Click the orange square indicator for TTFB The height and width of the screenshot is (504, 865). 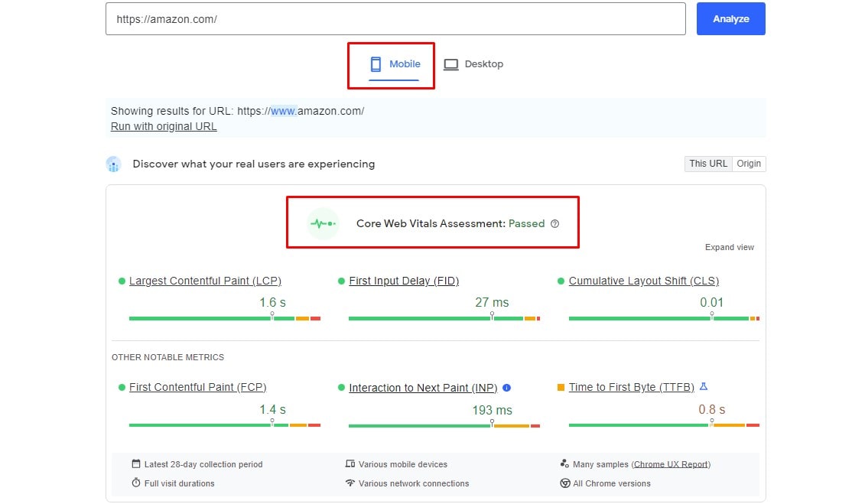(x=561, y=387)
